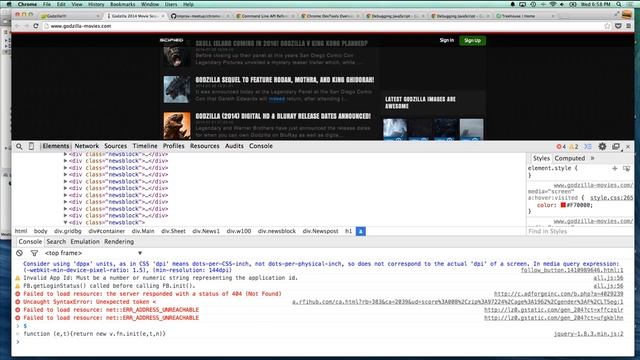Image resolution: width=640 pixels, height=360 pixels.
Task: Select the div#container breadcrumb
Action: pos(107,231)
